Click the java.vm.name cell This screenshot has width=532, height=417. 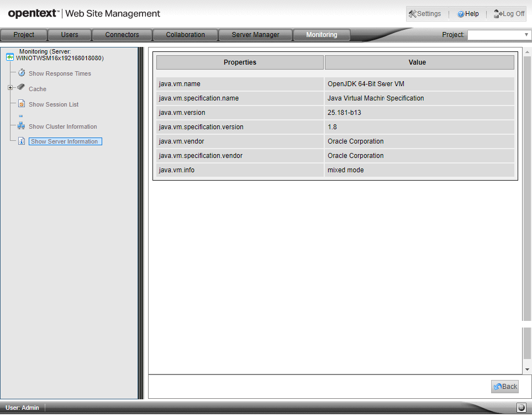(x=240, y=84)
